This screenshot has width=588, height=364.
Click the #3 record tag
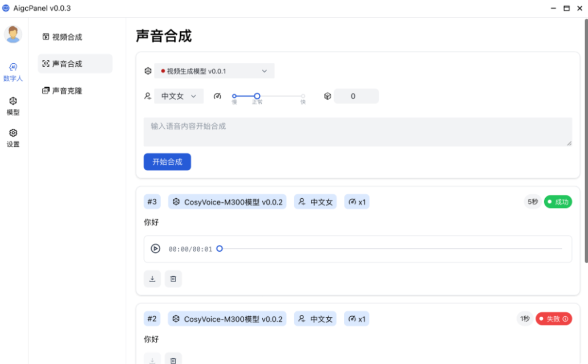152,202
